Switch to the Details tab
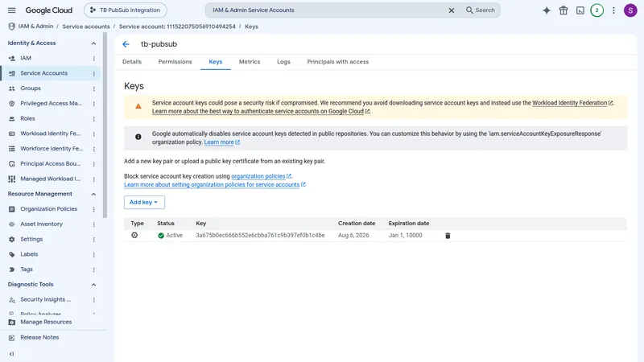The width and height of the screenshot is (644, 362). point(132,62)
